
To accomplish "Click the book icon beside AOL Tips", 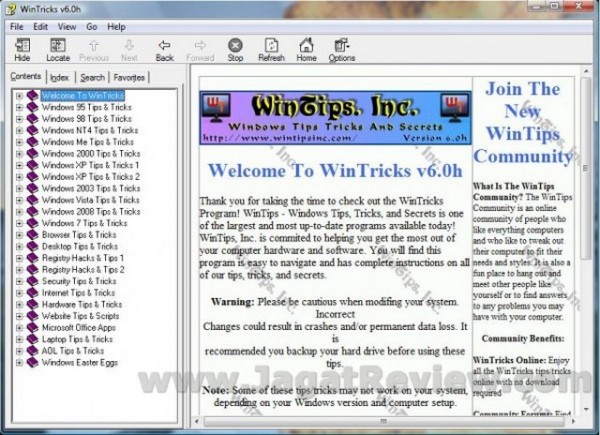I will (x=33, y=351).
